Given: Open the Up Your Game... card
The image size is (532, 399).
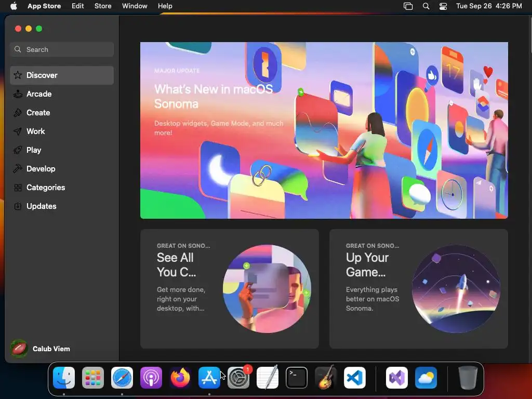Looking at the screenshot, I should click(419, 289).
